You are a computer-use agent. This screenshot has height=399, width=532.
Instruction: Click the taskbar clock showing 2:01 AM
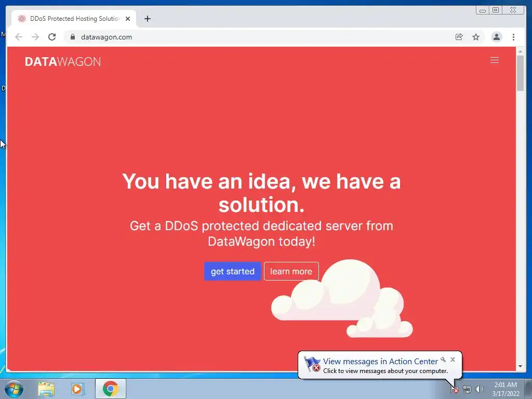coord(506,389)
